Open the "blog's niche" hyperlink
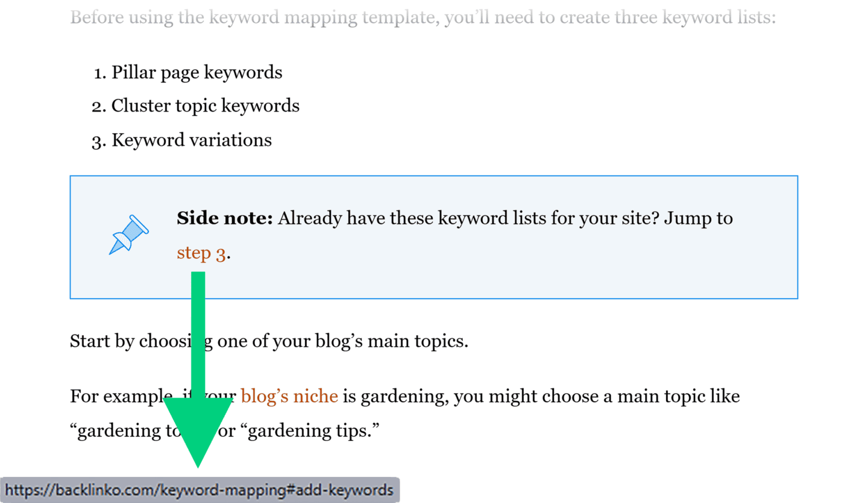 pyautogui.click(x=289, y=396)
